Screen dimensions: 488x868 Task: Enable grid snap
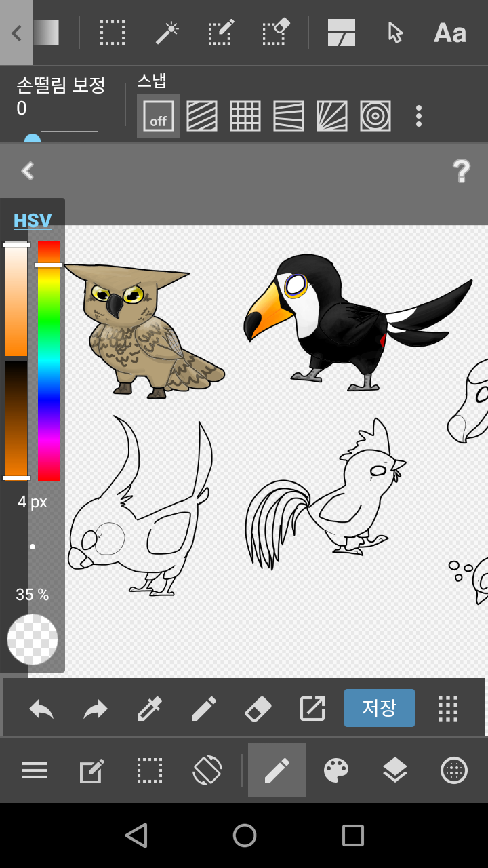[x=245, y=116]
